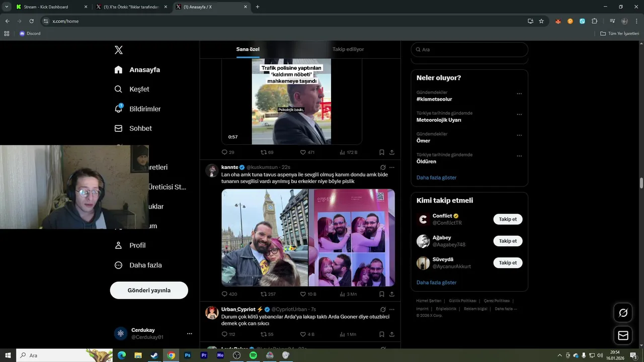Open Daha fazla menu in sidebar
The height and width of the screenshot is (362, 644).
(x=138, y=265)
